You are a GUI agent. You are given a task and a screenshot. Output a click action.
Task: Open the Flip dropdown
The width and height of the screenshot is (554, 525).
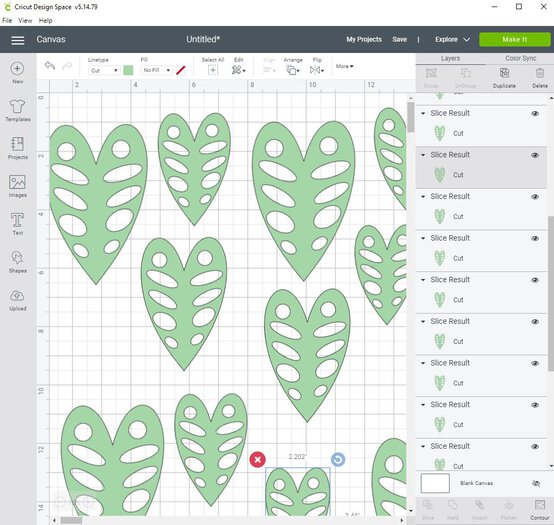click(317, 70)
